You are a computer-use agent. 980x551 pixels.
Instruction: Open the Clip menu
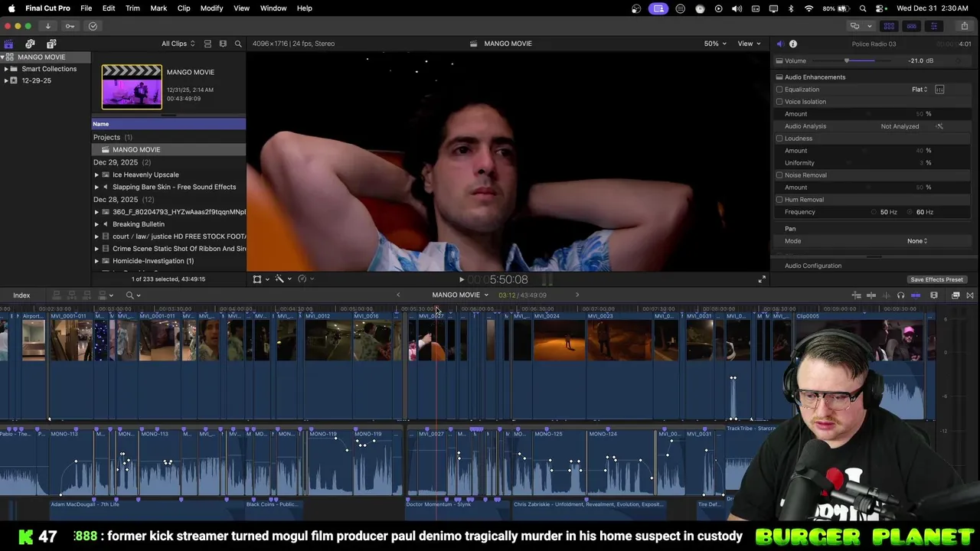[x=184, y=8]
